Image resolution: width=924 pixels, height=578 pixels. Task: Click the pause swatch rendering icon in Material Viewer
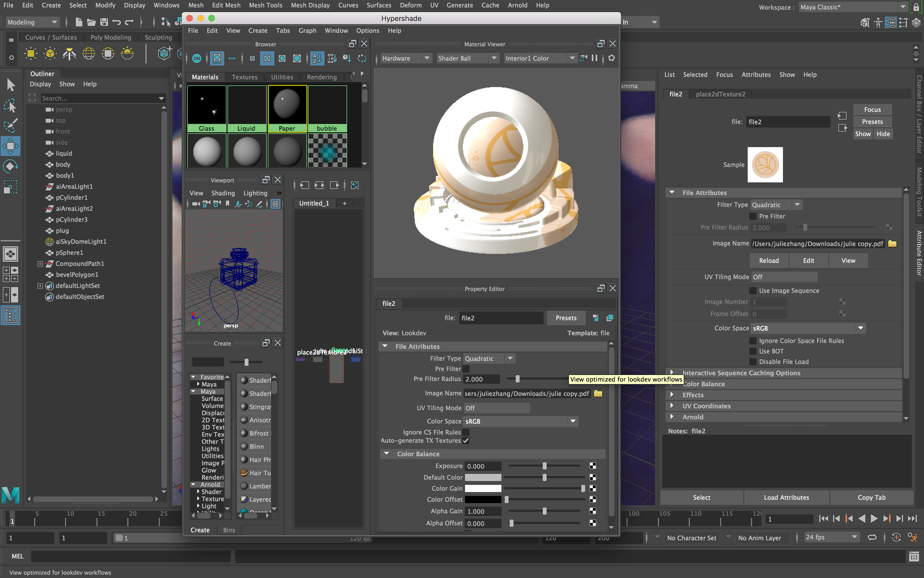click(595, 58)
